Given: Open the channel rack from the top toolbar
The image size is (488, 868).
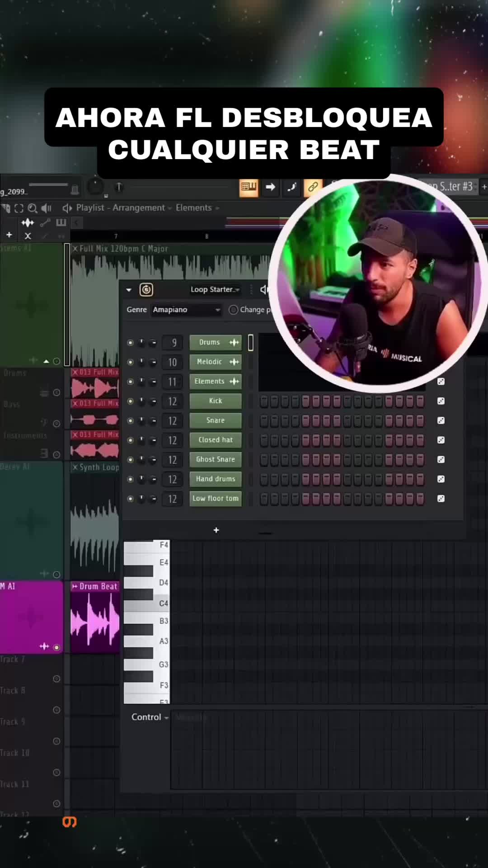Looking at the screenshot, I should (249, 187).
